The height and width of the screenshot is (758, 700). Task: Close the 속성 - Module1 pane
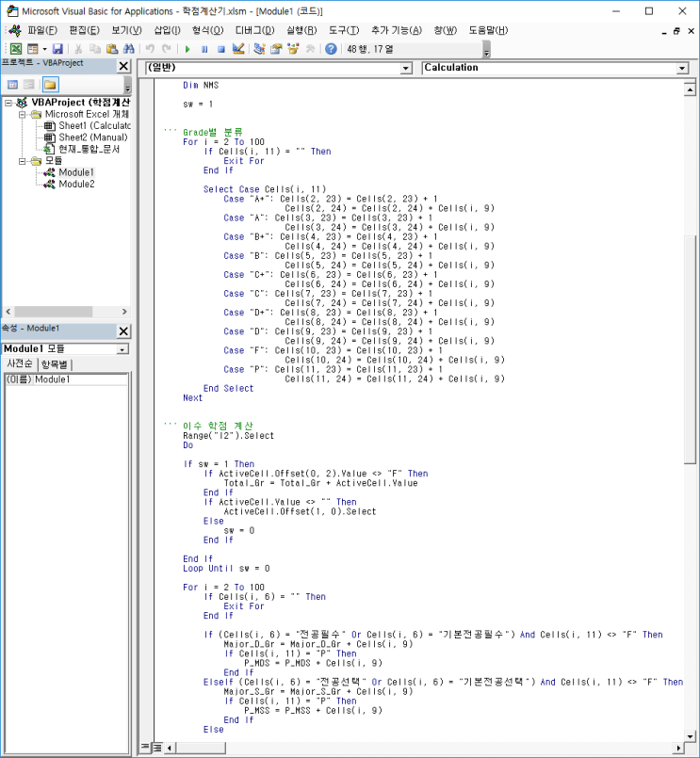[x=123, y=331]
